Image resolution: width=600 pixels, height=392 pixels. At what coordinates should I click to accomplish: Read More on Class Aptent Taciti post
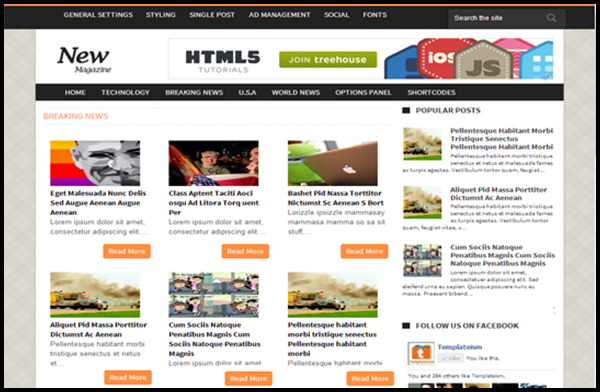tap(245, 252)
